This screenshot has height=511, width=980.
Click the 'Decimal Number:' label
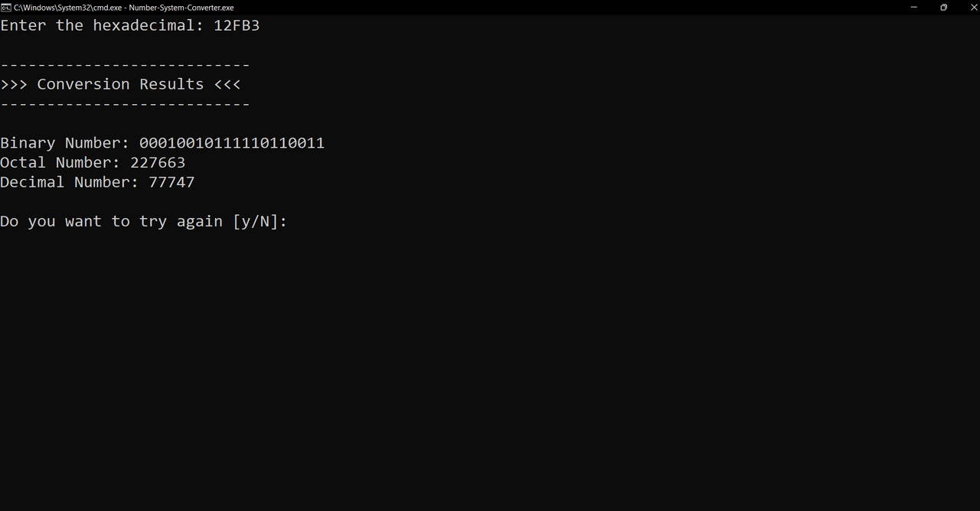point(70,182)
